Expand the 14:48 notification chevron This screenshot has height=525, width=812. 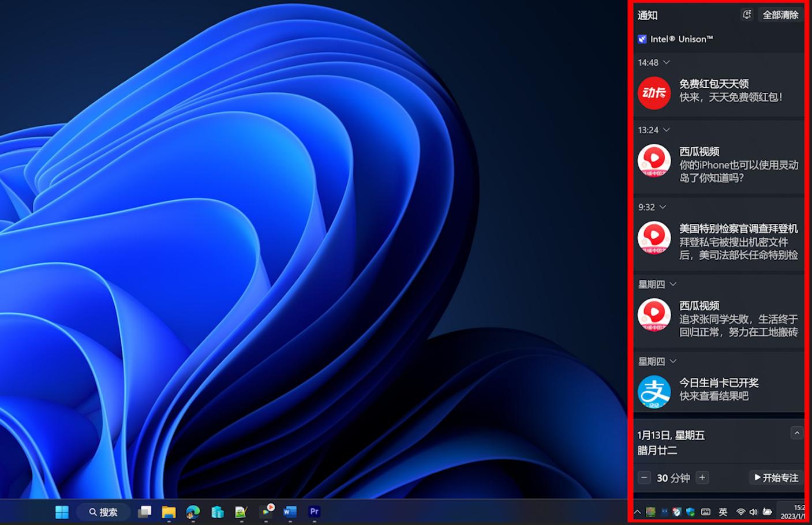pyautogui.click(x=667, y=62)
